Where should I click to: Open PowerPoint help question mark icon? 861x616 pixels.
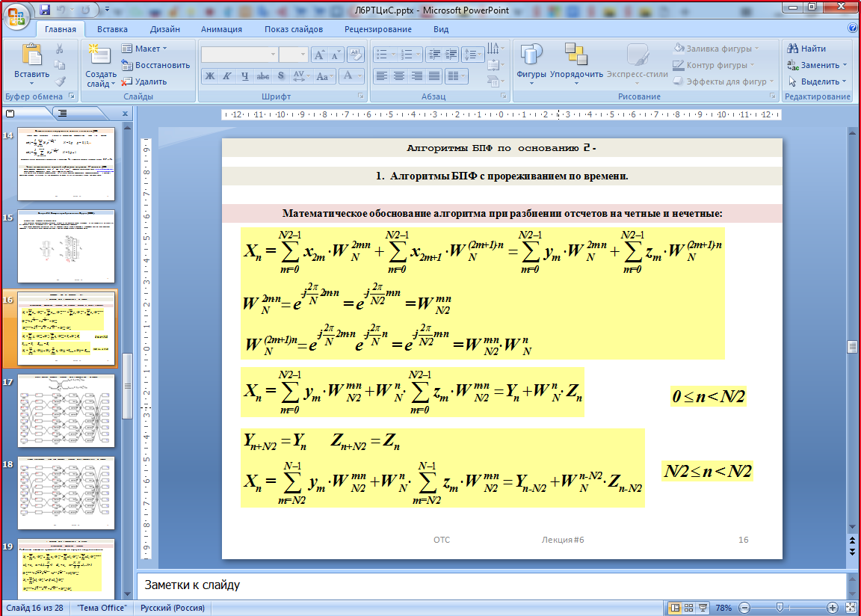coord(853,28)
